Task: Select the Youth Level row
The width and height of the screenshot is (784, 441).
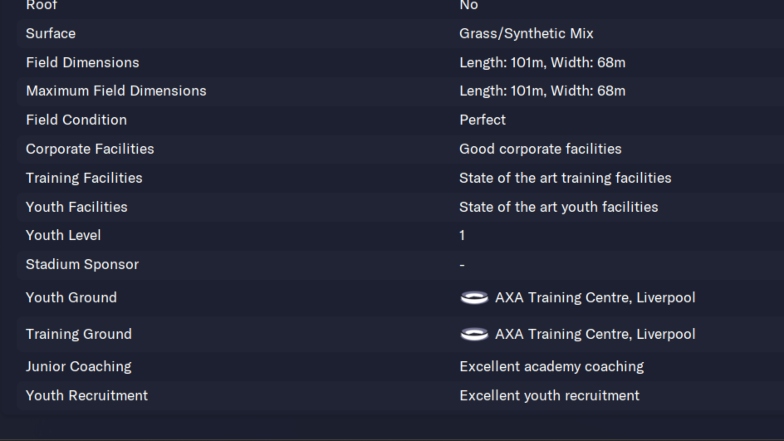Action: [x=400, y=236]
